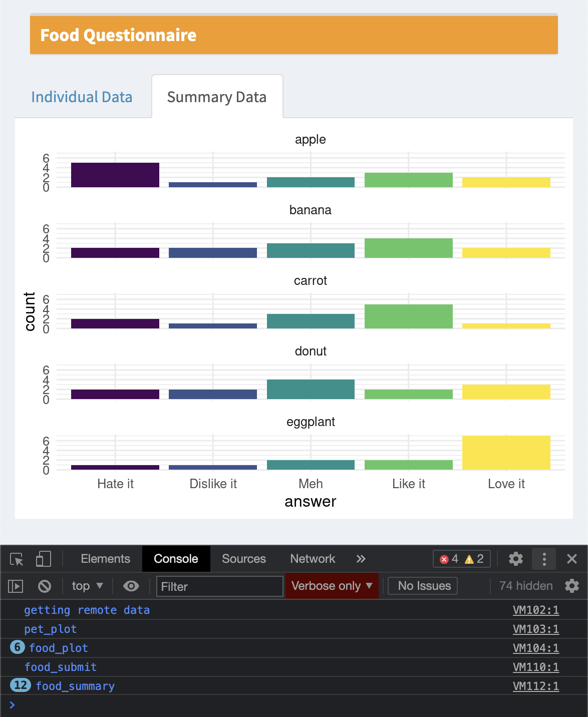The image size is (588, 717).
Task: Open console settings gear on the right
Action: 571,586
